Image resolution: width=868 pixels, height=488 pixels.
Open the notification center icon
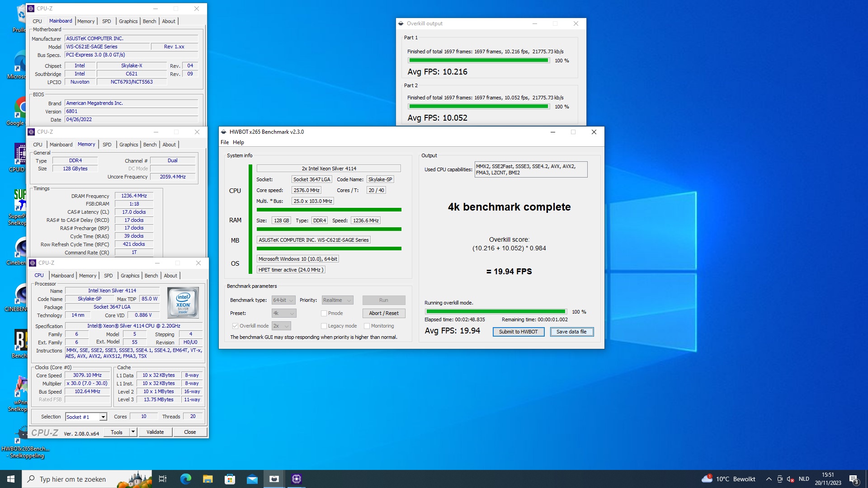(854, 479)
